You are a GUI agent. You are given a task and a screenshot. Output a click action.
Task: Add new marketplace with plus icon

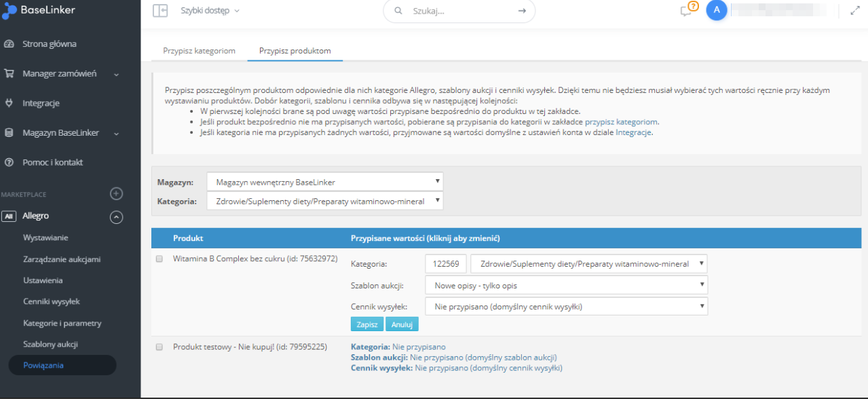point(117,194)
